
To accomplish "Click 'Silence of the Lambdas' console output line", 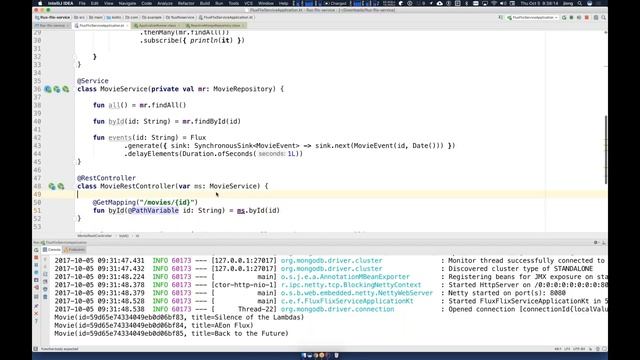I will [179, 317].
